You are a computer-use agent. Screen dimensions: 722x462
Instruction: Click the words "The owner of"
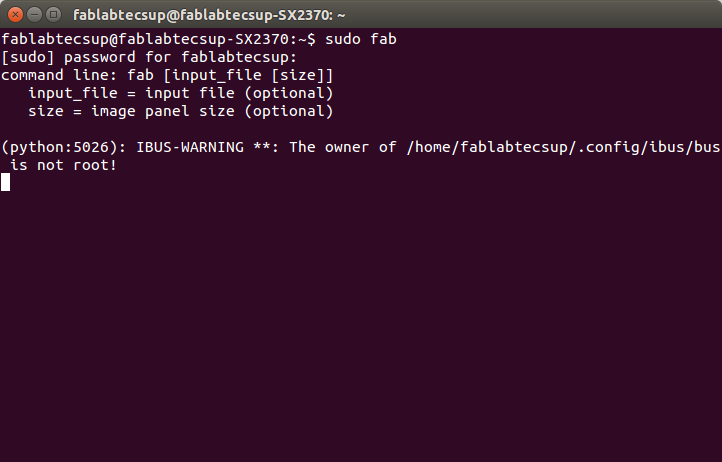(343, 147)
